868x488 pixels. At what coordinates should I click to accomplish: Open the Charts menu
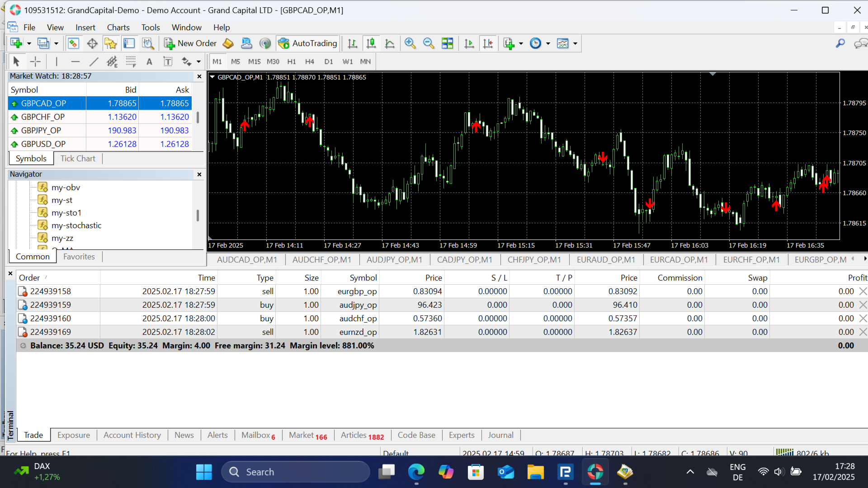click(x=118, y=27)
